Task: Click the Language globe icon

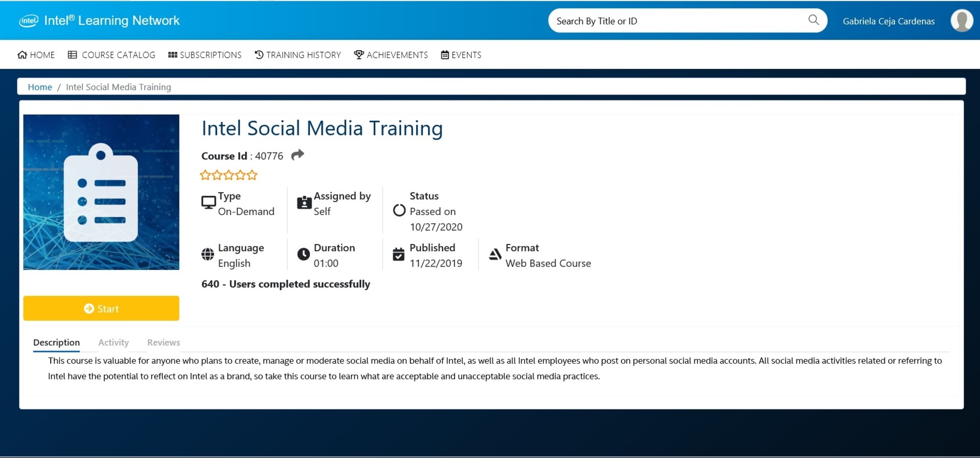Action: tap(208, 254)
